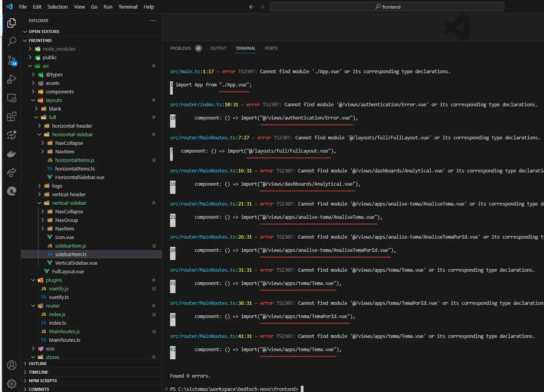Screen dimensions: 544x392
Task: Open the Search view icon
Action: (12, 41)
